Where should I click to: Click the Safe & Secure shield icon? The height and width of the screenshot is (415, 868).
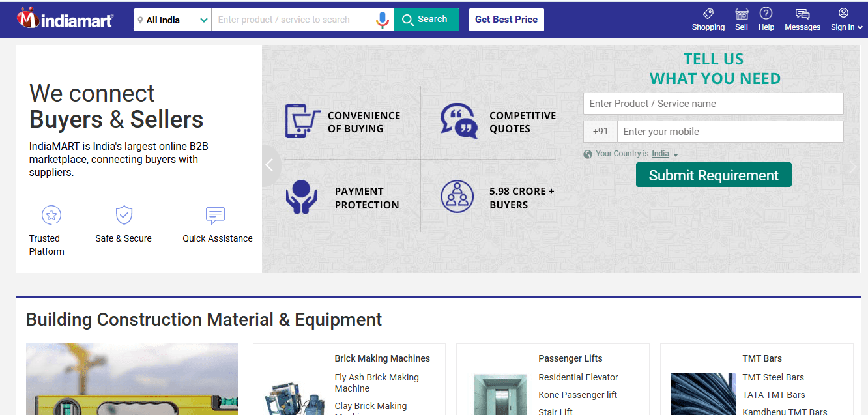pos(124,214)
